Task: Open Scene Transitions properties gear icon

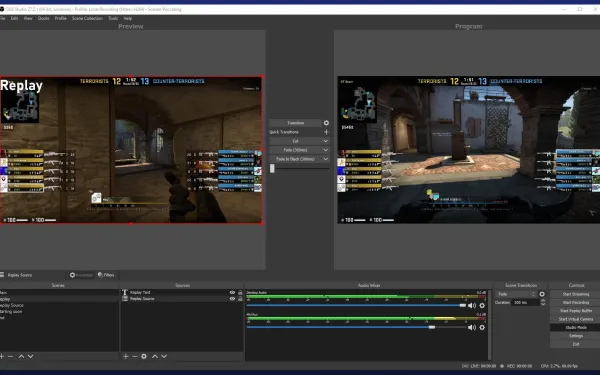Action: [x=542, y=294]
